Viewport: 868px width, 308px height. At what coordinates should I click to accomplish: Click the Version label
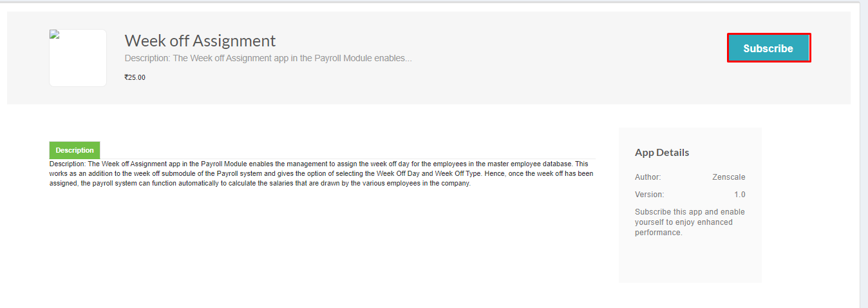(649, 194)
